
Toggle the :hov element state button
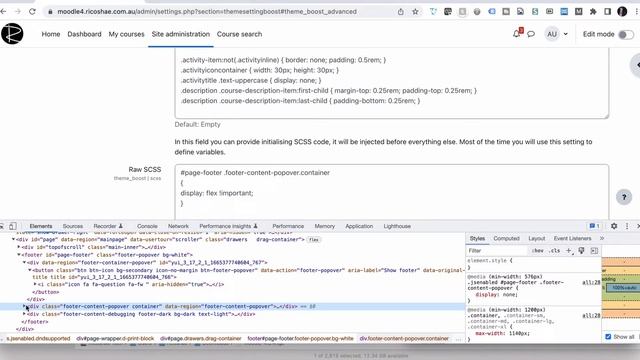[538, 251]
